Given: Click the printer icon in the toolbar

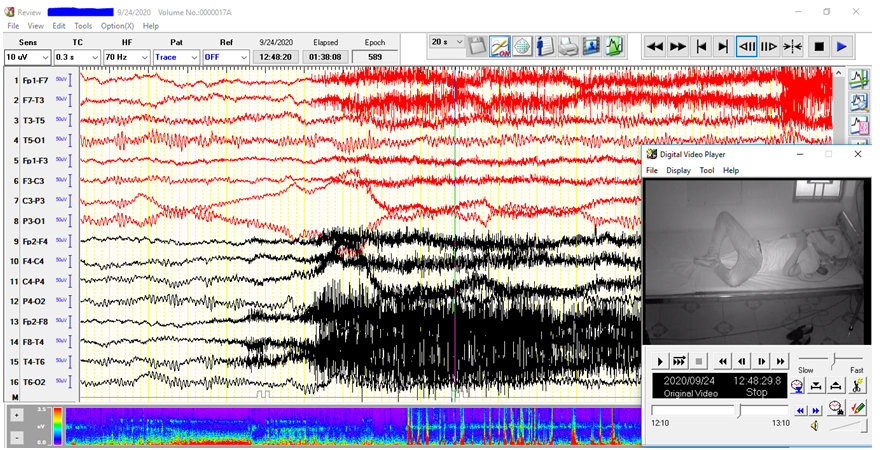Looking at the screenshot, I should click(567, 46).
